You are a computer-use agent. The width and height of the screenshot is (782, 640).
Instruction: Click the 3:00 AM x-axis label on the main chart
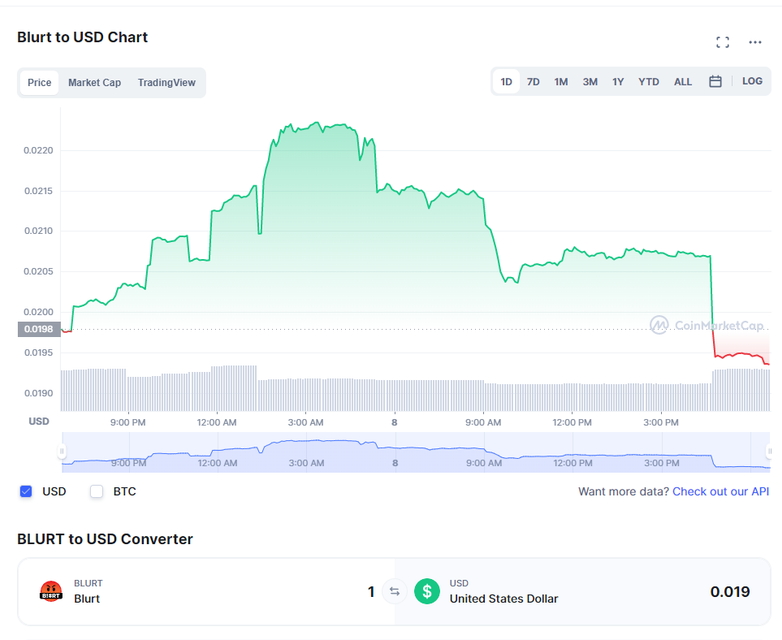point(305,423)
